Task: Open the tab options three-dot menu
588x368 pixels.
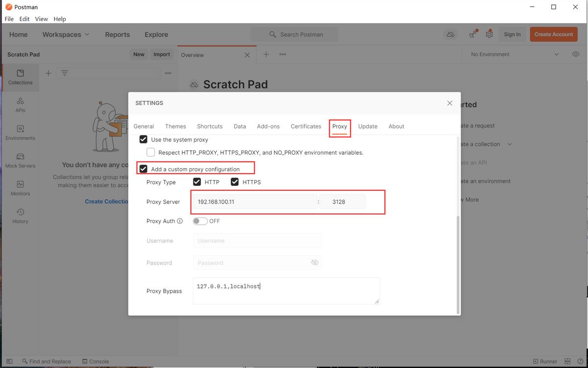Action: click(283, 54)
